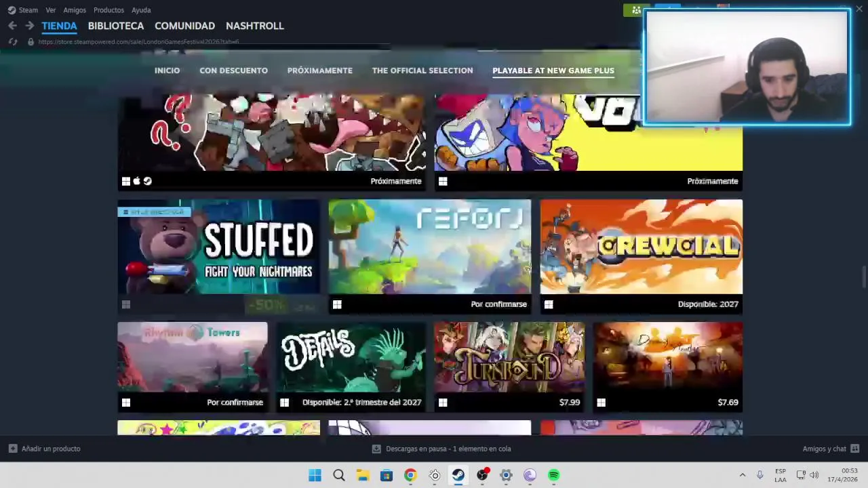Go back with the left arrow button
The width and height of the screenshot is (868, 488).
click(12, 26)
